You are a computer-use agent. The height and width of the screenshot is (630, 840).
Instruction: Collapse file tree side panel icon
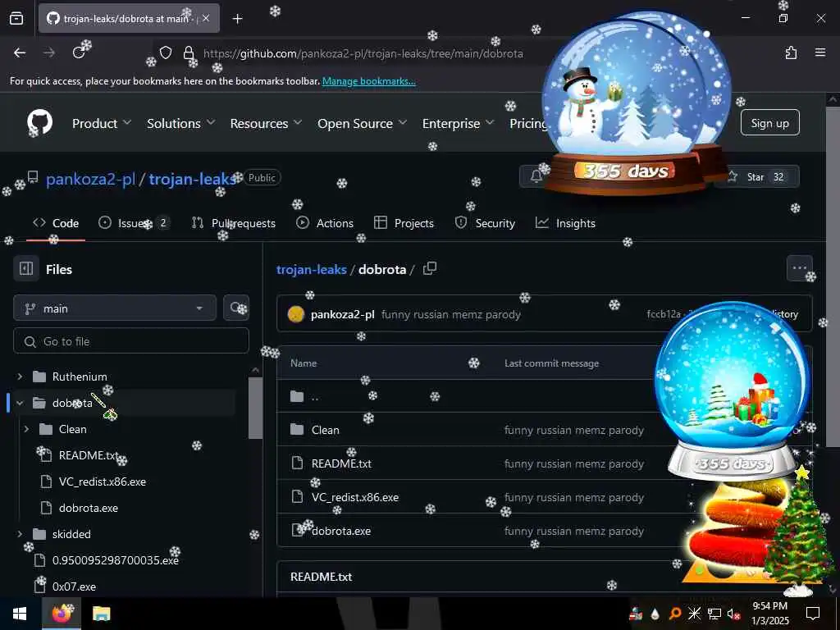tap(25, 269)
